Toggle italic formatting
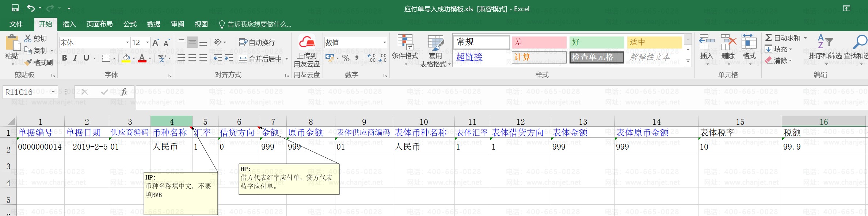The image size is (868, 216). 75,58
